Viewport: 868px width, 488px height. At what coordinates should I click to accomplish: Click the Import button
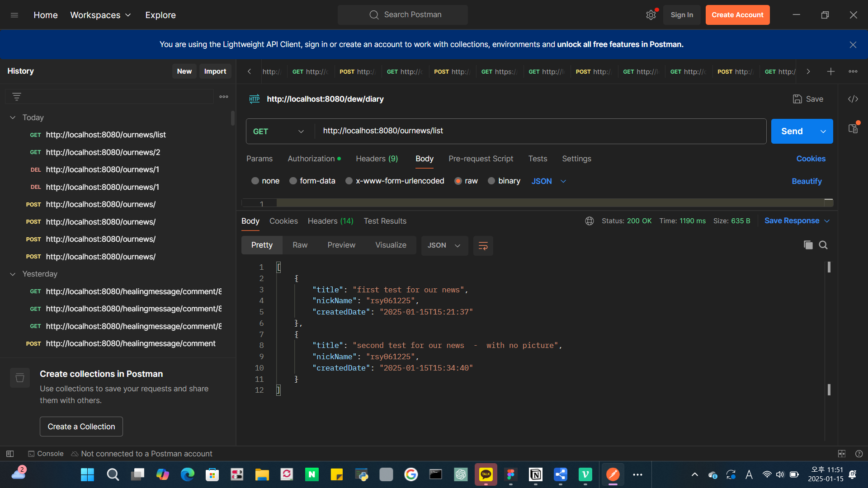215,71
